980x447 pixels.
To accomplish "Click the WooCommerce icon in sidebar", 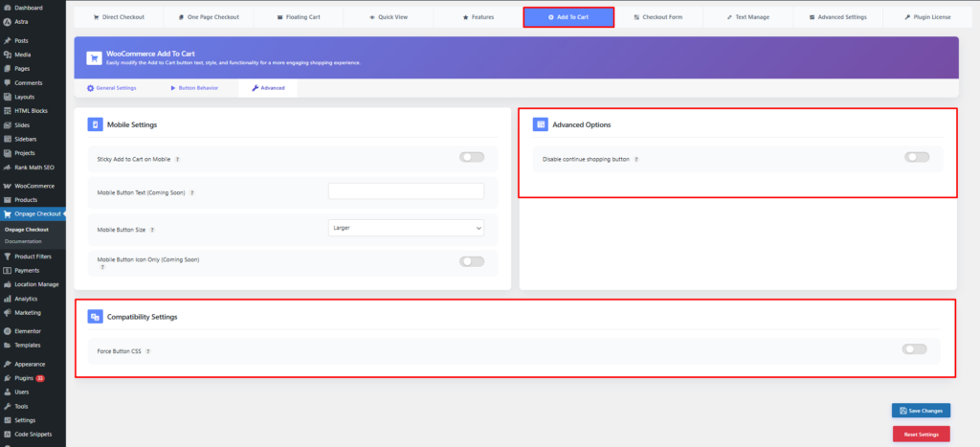I will [x=8, y=186].
